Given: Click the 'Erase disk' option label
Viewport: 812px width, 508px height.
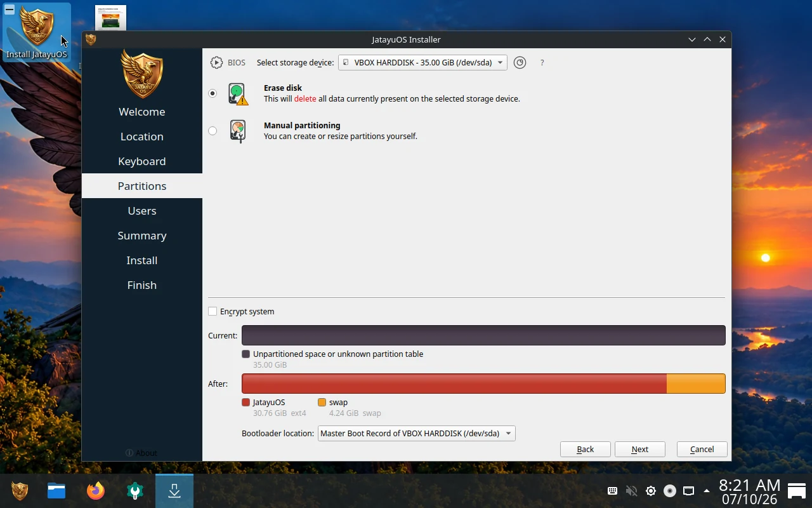Looking at the screenshot, I should pos(283,88).
